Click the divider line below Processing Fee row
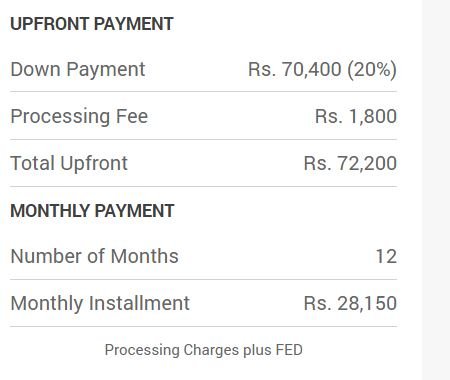Image resolution: width=450 pixels, height=380 pixels. tap(203, 139)
